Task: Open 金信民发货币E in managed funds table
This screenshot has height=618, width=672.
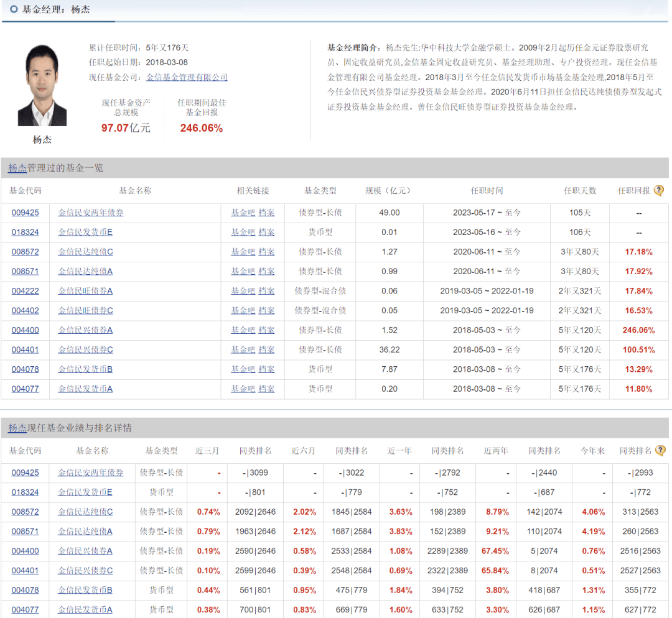Action: (x=85, y=232)
